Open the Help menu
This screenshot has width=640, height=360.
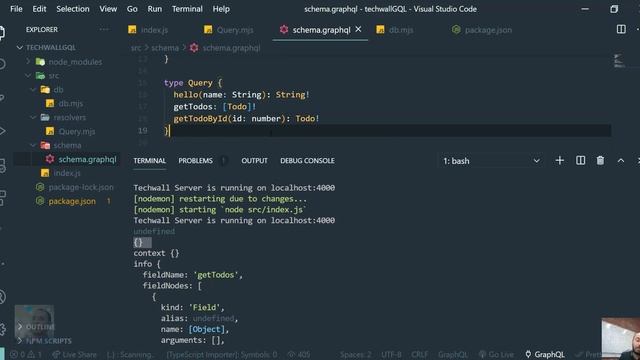click(x=221, y=9)
